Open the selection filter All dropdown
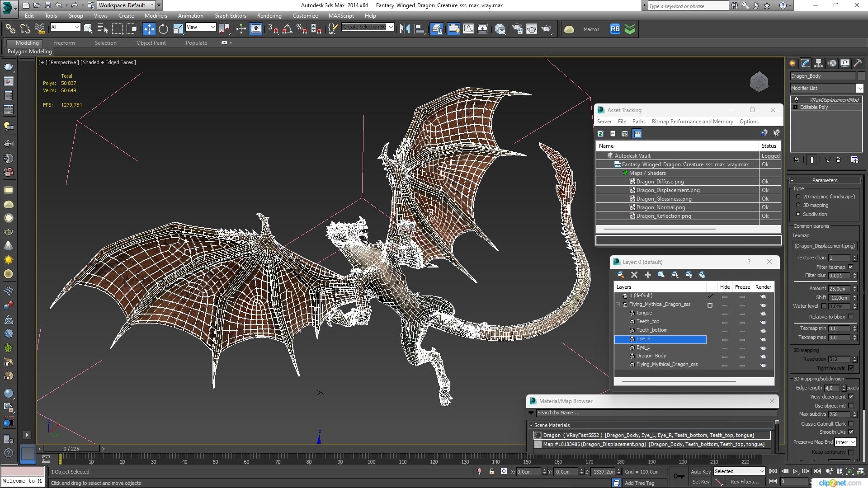 pyautogui.click(x=65, y=27)
